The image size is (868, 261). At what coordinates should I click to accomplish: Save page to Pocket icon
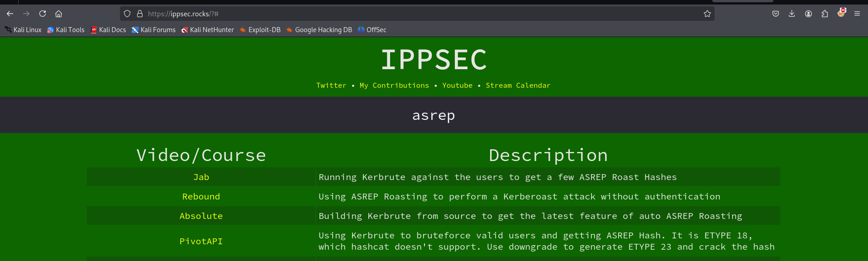[775, 14]
